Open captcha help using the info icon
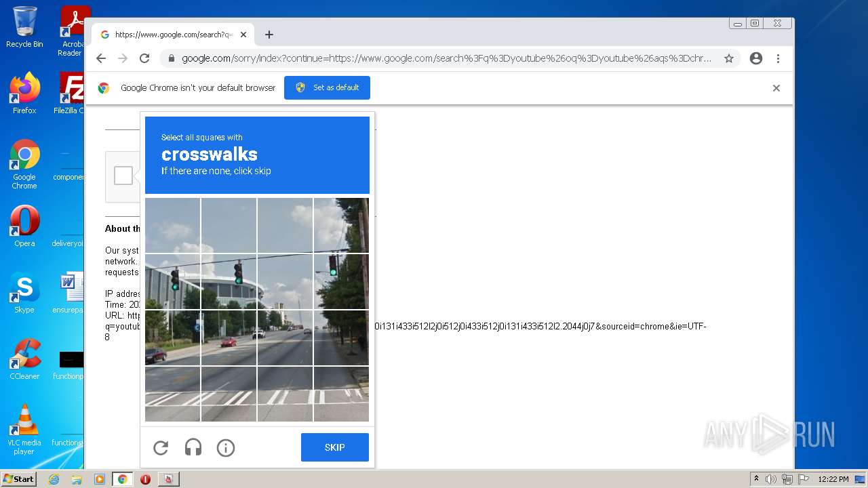The width and height of the screenshot is (868, 488). (x=226, y=447)
